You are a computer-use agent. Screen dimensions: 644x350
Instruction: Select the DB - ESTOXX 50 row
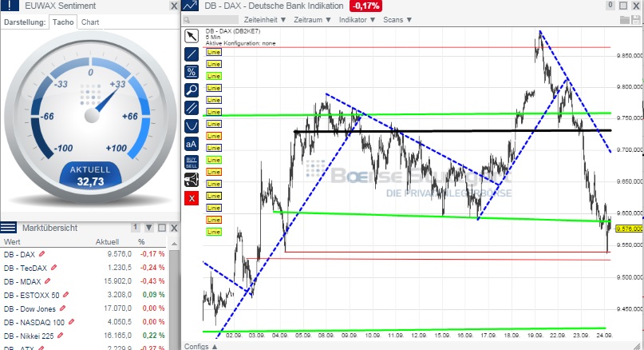tap(85, 295)
